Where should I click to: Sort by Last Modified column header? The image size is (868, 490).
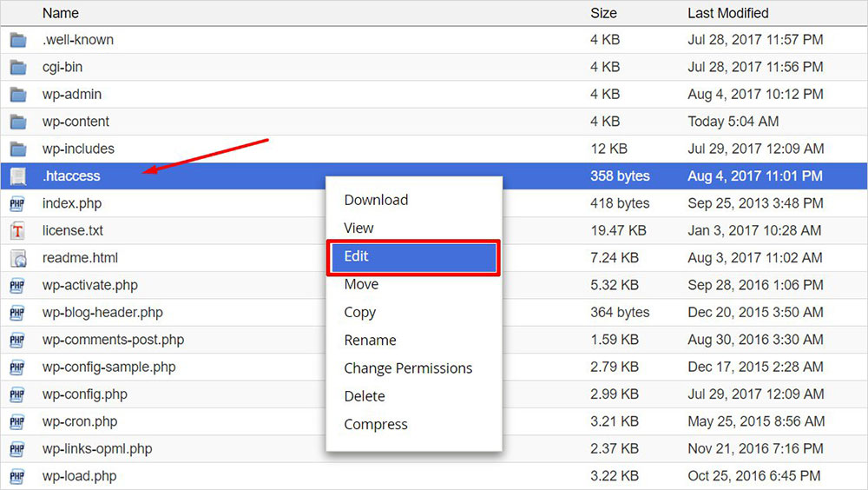(727, 13)
